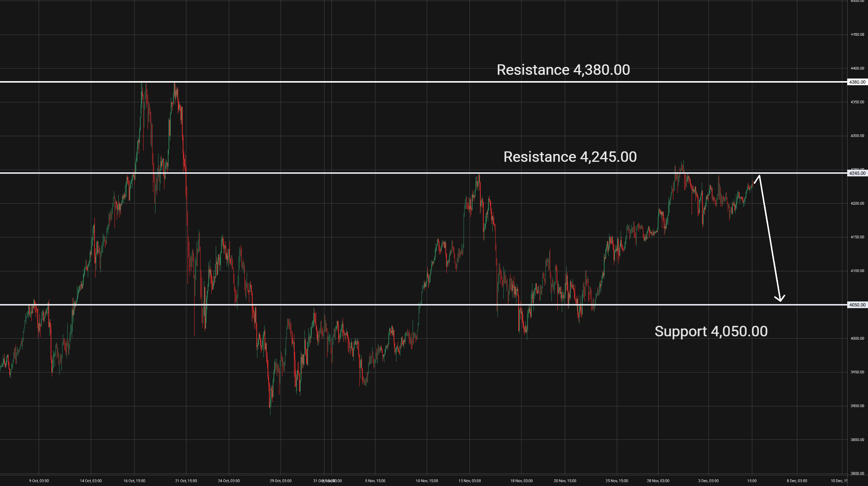The image size is (868, 486).
Task: Select the 4050.00 highlighted price axis label
Action: (857, 305)
